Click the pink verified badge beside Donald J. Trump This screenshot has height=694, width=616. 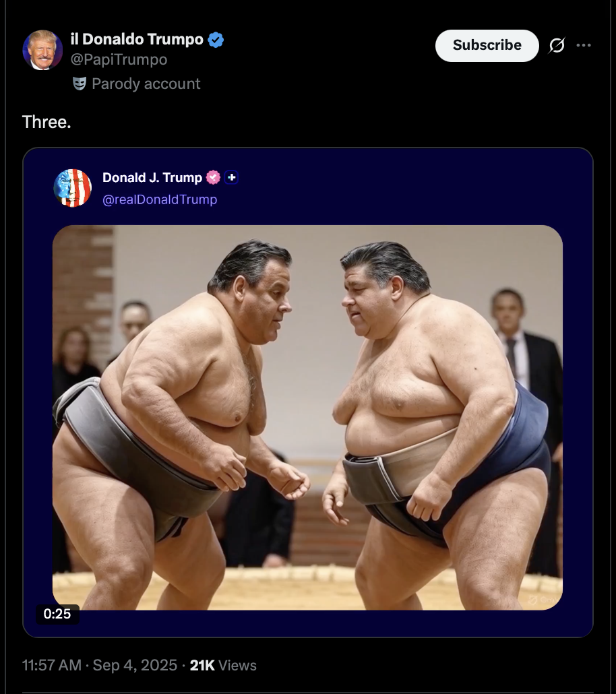[x=213, y=177]
